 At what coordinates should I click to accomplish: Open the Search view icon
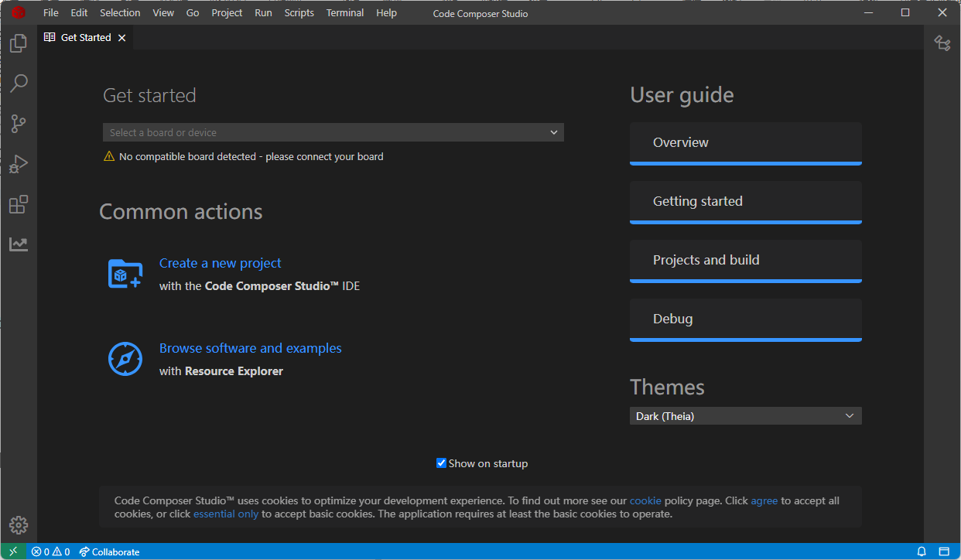tap(19, 84)
